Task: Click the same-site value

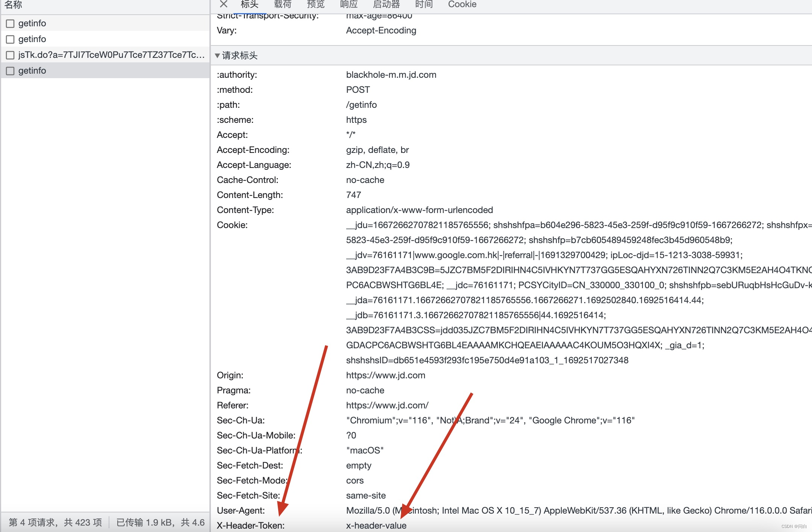Action: 366,496
